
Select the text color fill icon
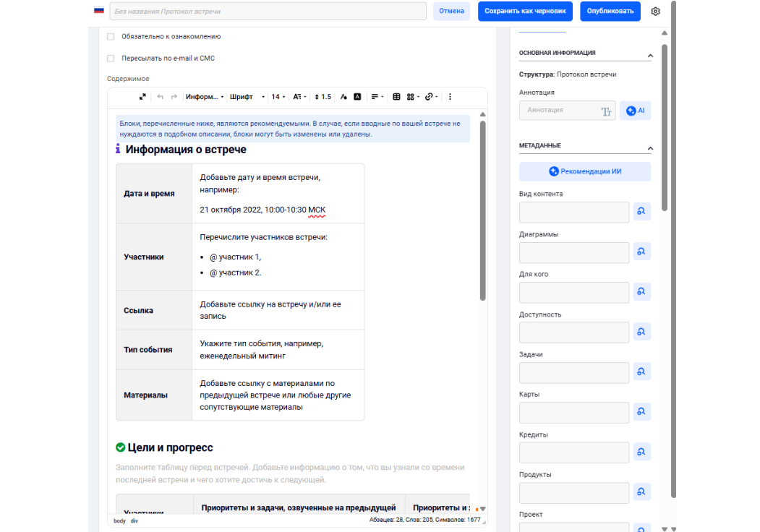click(343, 97)
